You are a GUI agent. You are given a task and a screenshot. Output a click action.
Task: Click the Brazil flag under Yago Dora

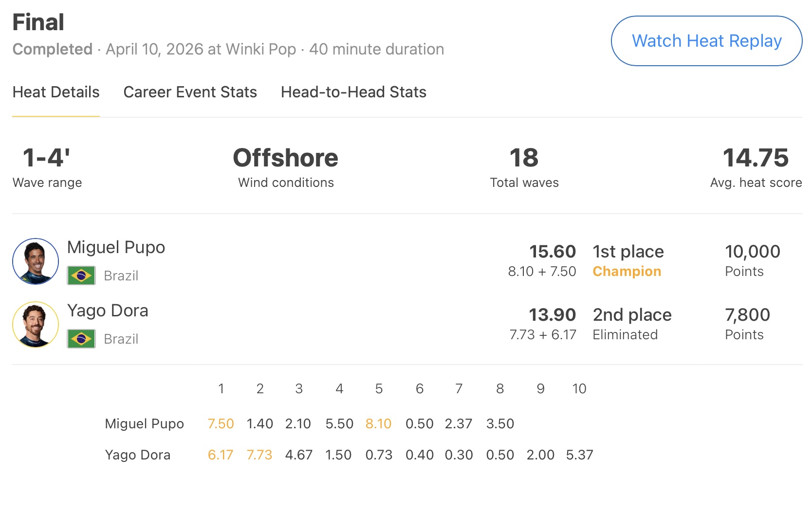(81, 339)
